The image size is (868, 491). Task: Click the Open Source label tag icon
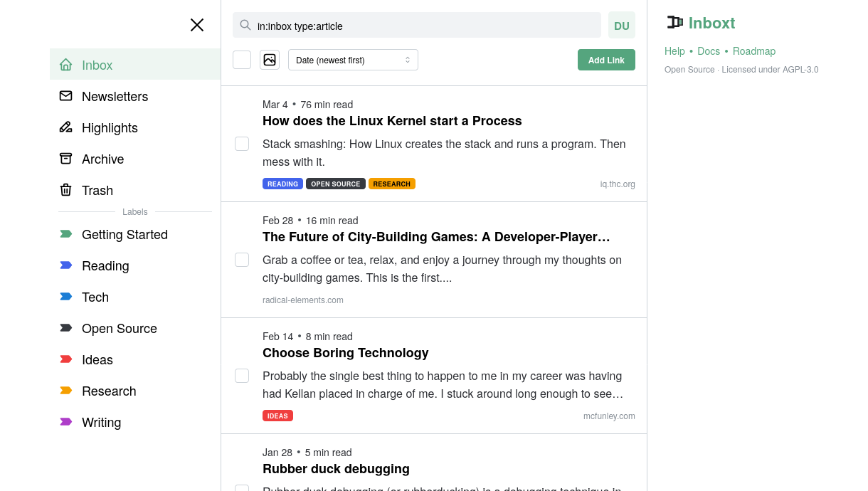65,328
